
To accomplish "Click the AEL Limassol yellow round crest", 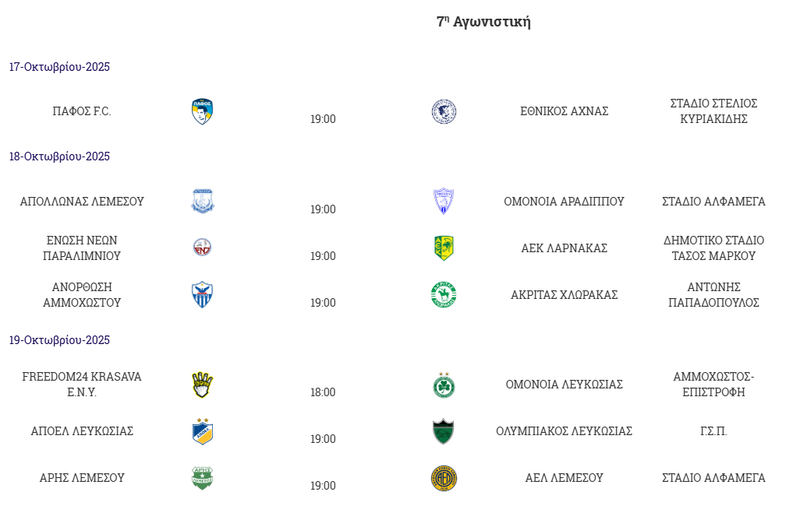I will coord(444,478).
